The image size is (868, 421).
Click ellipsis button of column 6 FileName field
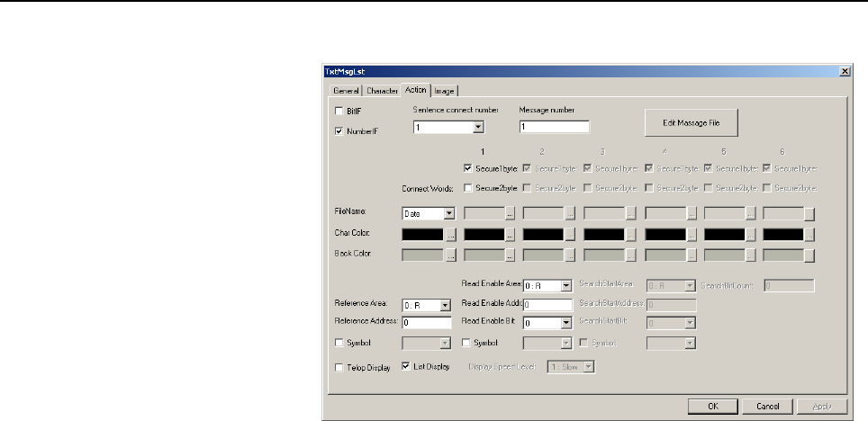tap(809, 213)
